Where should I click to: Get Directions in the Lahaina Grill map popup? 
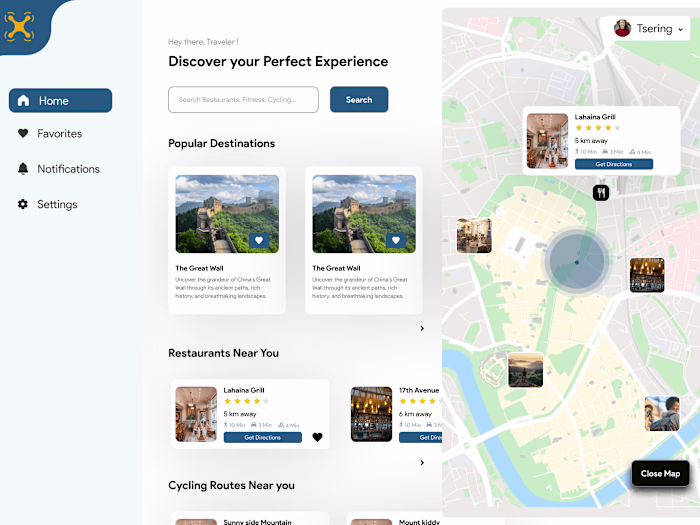614,164
